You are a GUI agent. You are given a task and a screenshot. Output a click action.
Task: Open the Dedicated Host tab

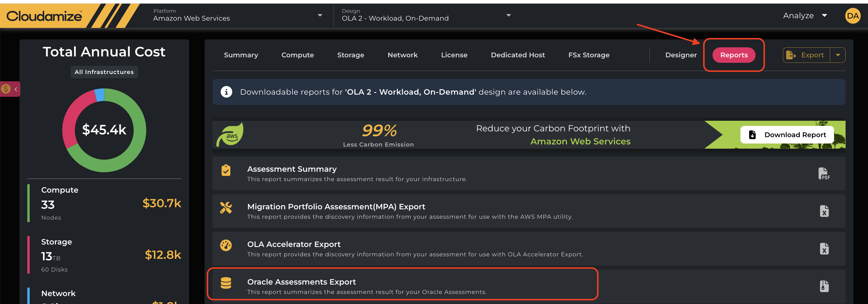517,55
